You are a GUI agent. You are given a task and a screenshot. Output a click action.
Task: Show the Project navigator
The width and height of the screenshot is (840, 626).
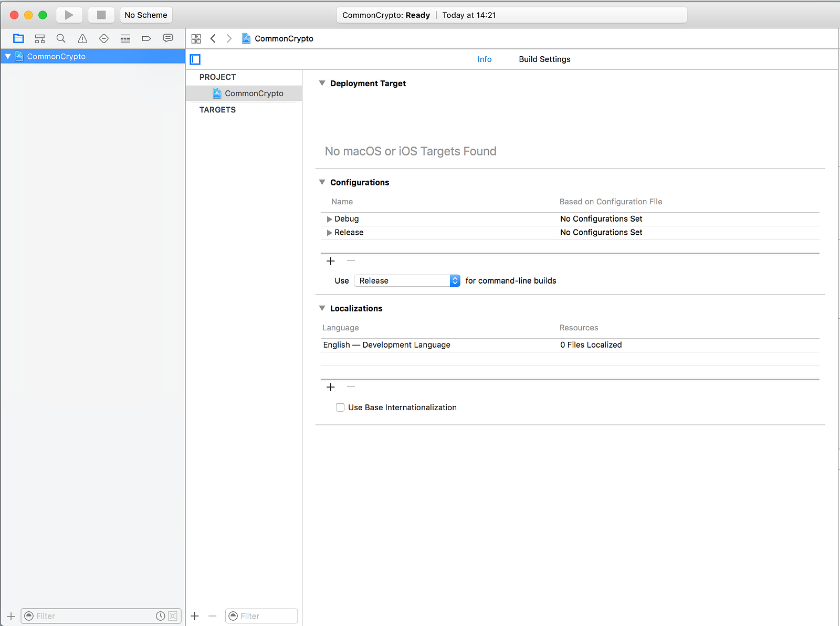18,38
